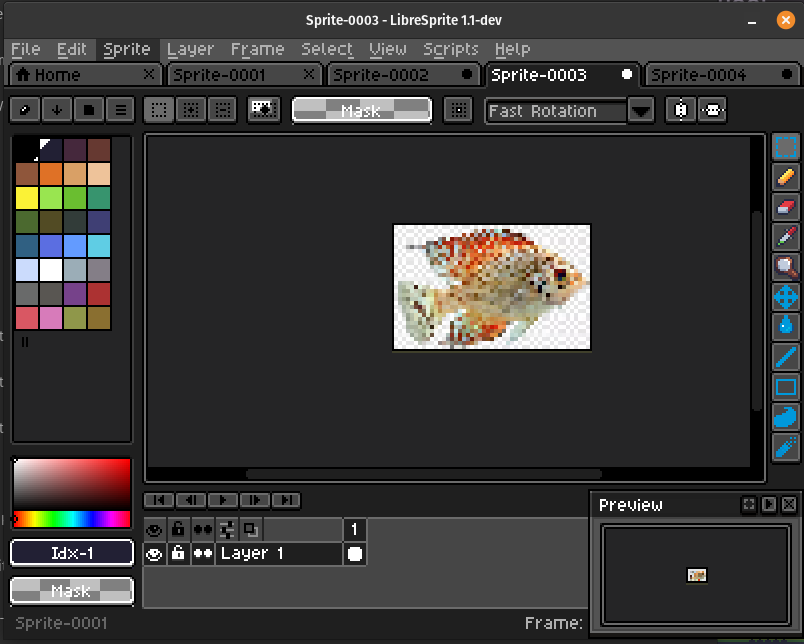Toggle continuous mode for Layer 1
804x644 pixels.
[203, 553]
